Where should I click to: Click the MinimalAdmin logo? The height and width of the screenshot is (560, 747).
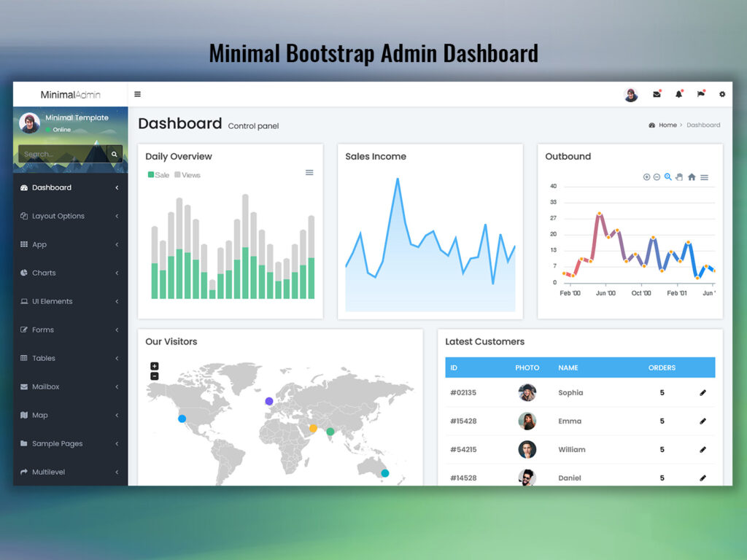tap(71, 94)
